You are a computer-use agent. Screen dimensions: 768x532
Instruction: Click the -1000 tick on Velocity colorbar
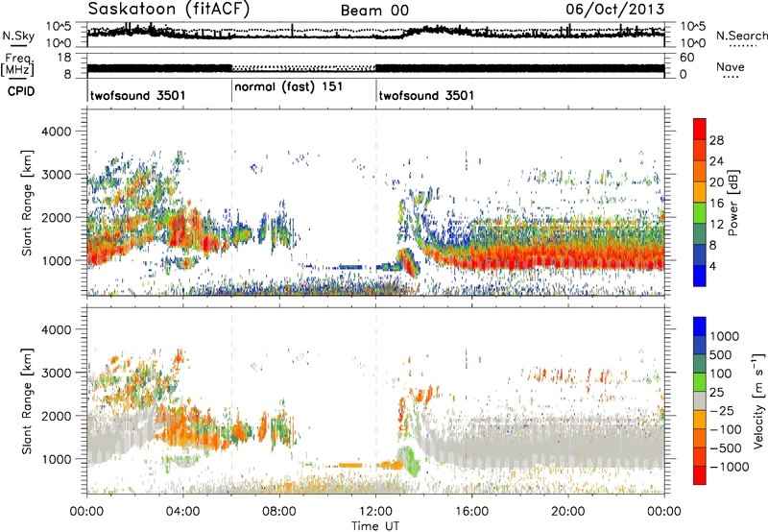tap(729, 467)
